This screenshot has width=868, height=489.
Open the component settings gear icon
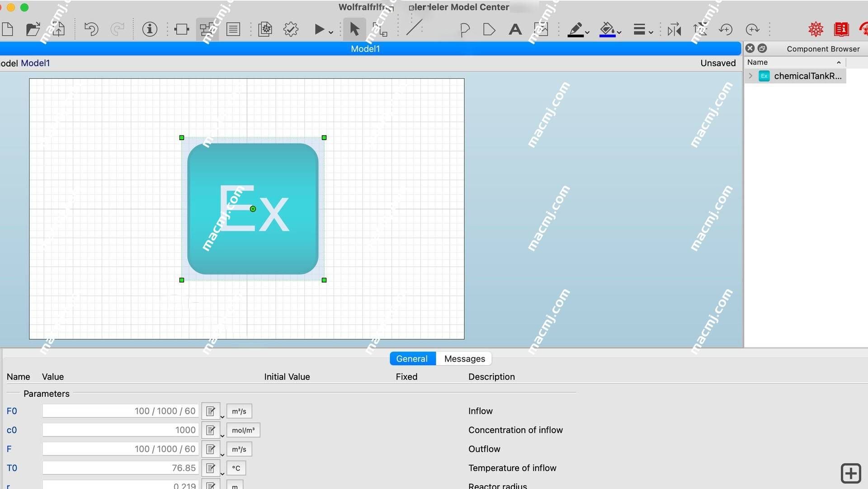[291, 28]
